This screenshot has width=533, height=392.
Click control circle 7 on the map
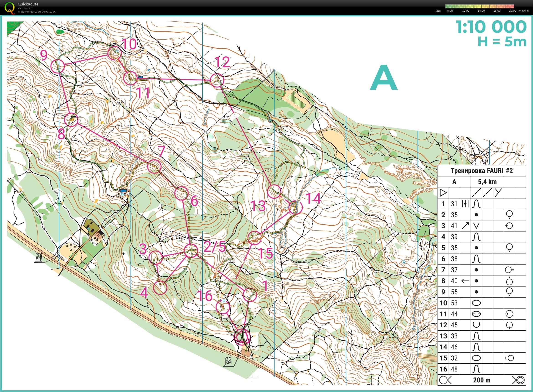154,166
